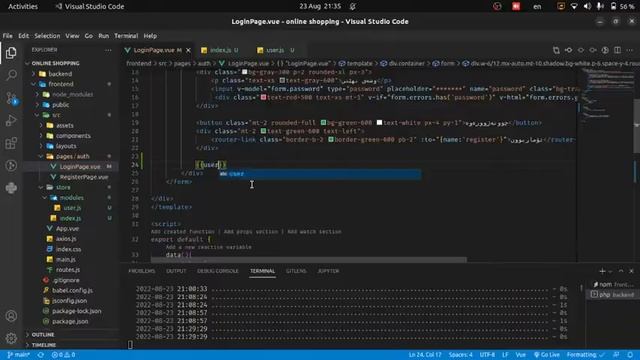Expand the backend folder
The width and height of the screenshot is (640, 360).
pyautogui.click(x=60, y=74)
